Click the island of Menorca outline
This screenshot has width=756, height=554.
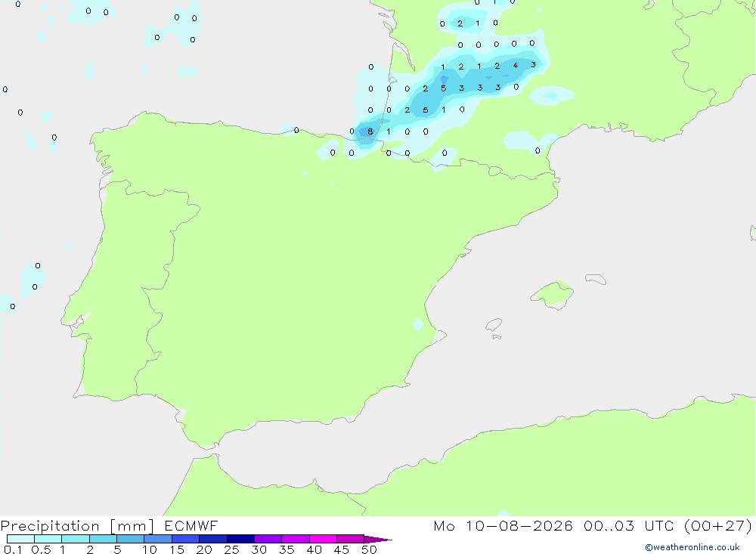596,279
